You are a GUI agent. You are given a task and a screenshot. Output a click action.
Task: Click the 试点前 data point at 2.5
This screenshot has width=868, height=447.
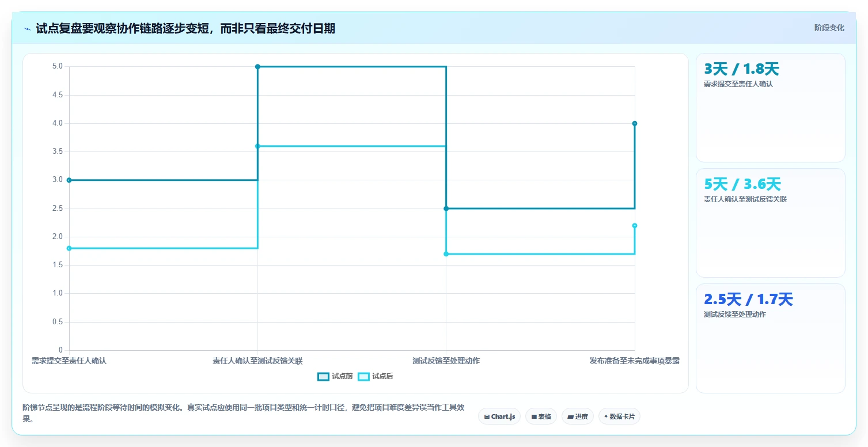coord(446,209)
